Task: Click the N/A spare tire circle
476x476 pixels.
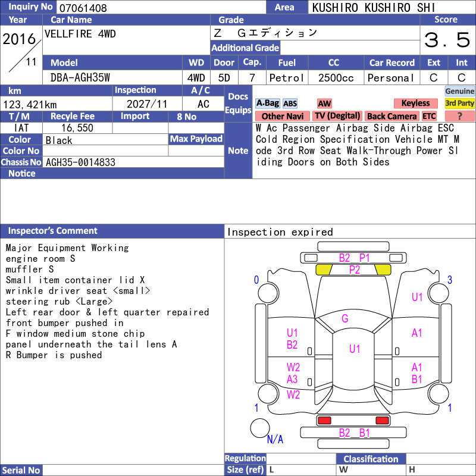Action: pyautogui.click(x=260, y=428)
